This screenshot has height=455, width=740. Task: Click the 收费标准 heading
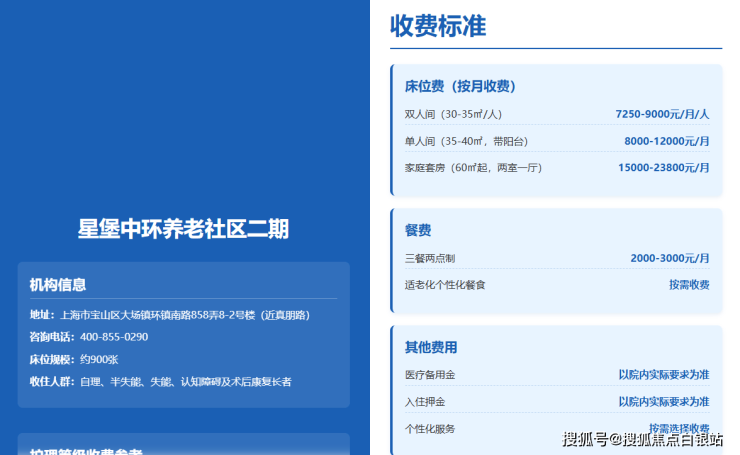click(437, 25)
